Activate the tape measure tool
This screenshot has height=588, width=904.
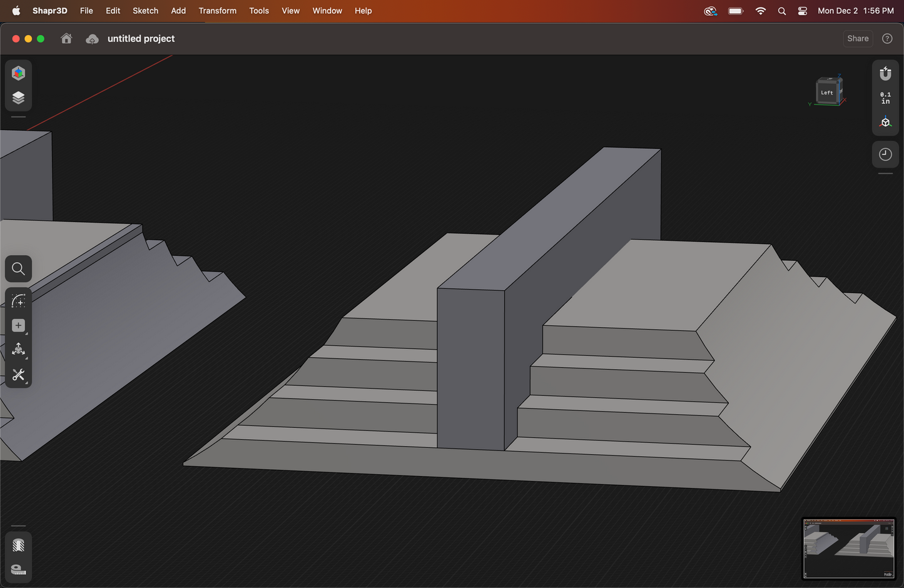coord(18,570)
